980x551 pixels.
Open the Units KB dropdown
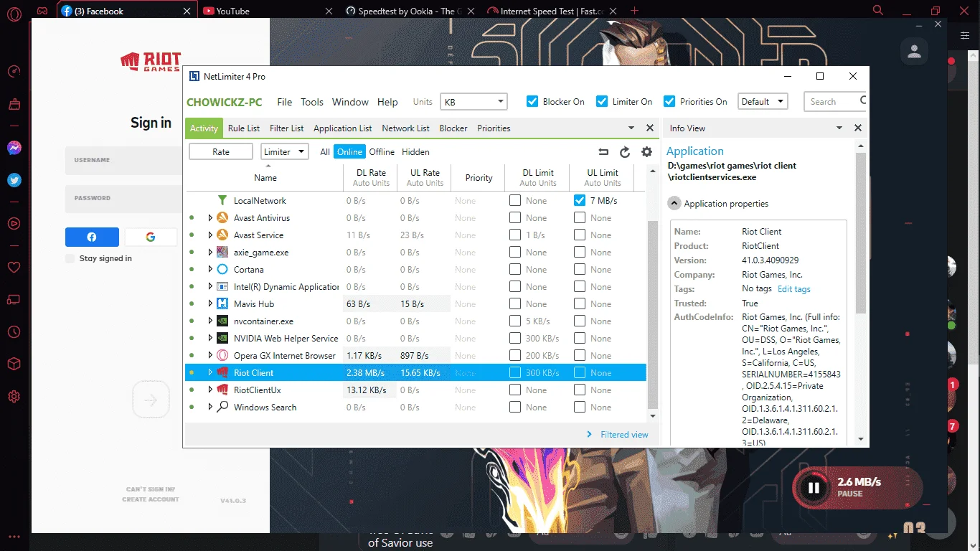point(473,102)
